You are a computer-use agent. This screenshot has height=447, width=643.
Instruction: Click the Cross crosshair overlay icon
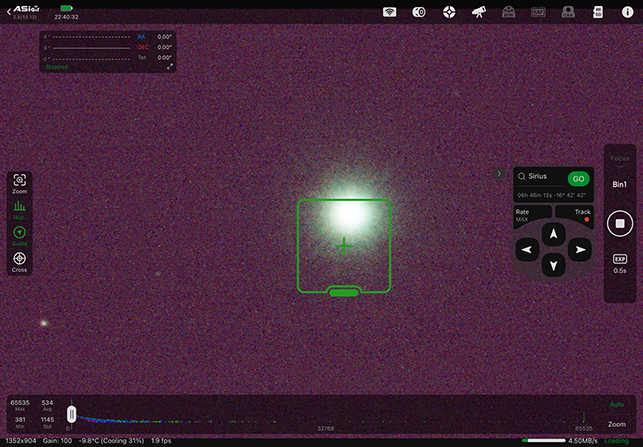click(19, 261)
